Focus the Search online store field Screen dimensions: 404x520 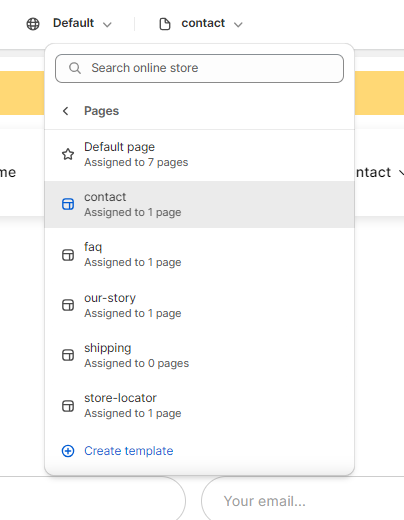click(x=199, y=69)
